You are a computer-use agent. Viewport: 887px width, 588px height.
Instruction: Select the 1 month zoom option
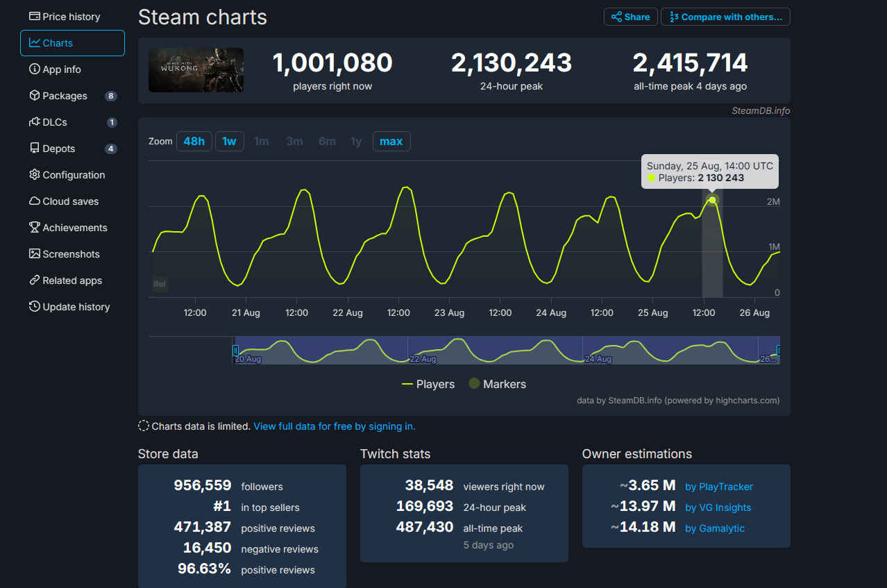(262, 140)
